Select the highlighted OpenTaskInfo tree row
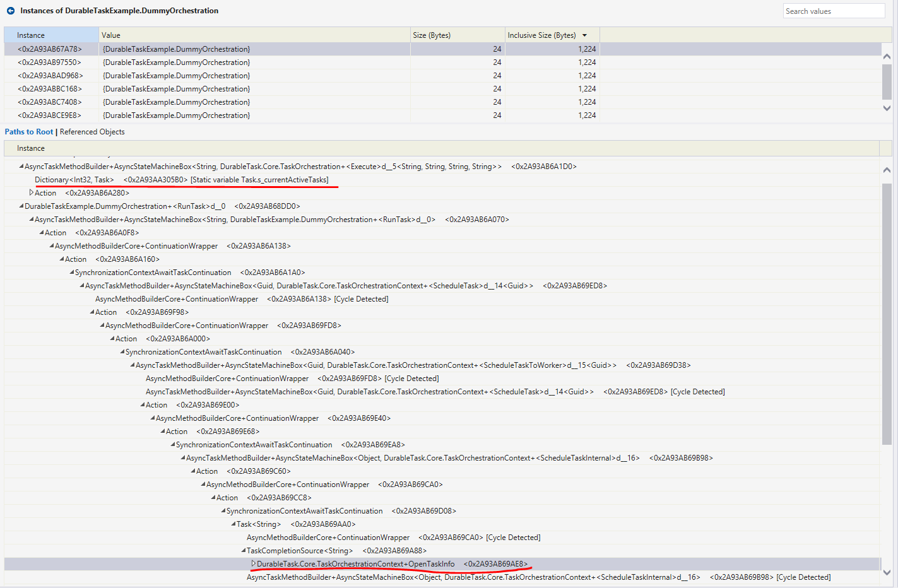 pyautogui.click(x=379, y=563)
